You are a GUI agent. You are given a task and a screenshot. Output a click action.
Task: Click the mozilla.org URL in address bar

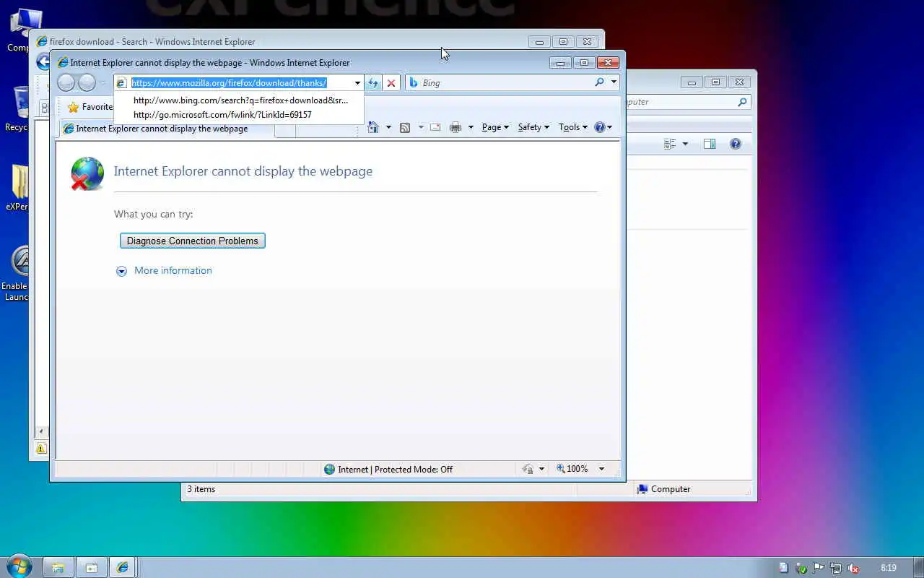click(x=229, y=83)
